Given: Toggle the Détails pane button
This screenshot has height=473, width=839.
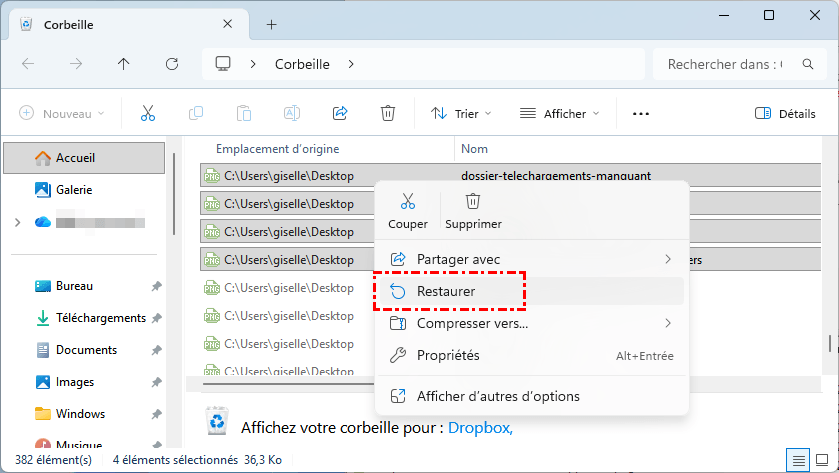Looking at the screenshot, I should tap(785, 113).
